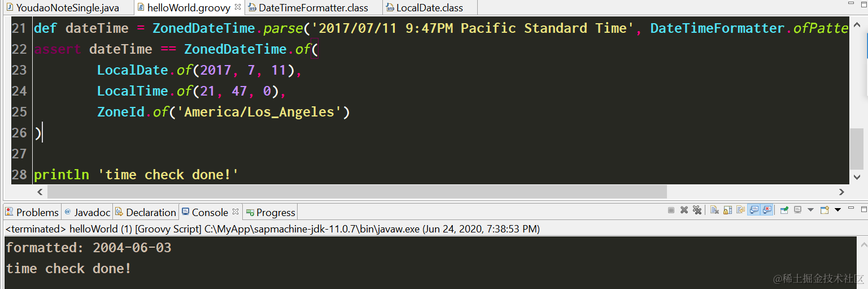Remove all terminated launches icon
Screen dimensions: 868x289
coord(697,210)
